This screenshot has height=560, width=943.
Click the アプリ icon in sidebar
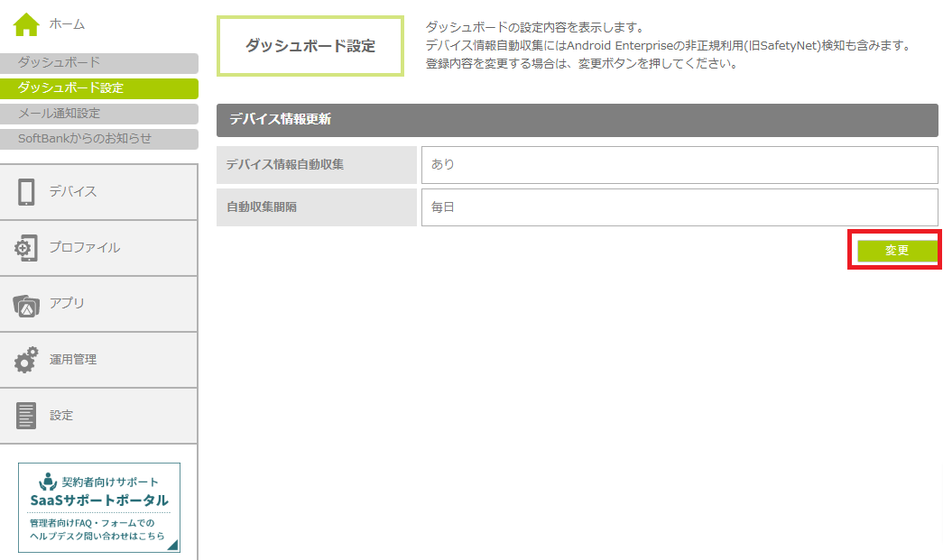(x=26, y=305)
